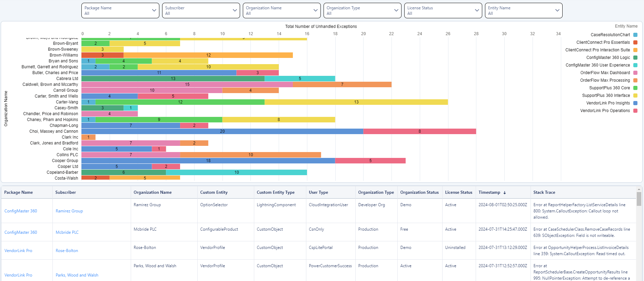Expand the Organization Type filter

362,10
